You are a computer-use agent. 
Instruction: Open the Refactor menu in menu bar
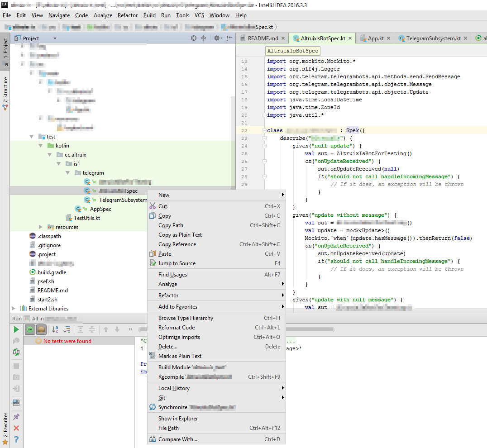coord(128,15)
